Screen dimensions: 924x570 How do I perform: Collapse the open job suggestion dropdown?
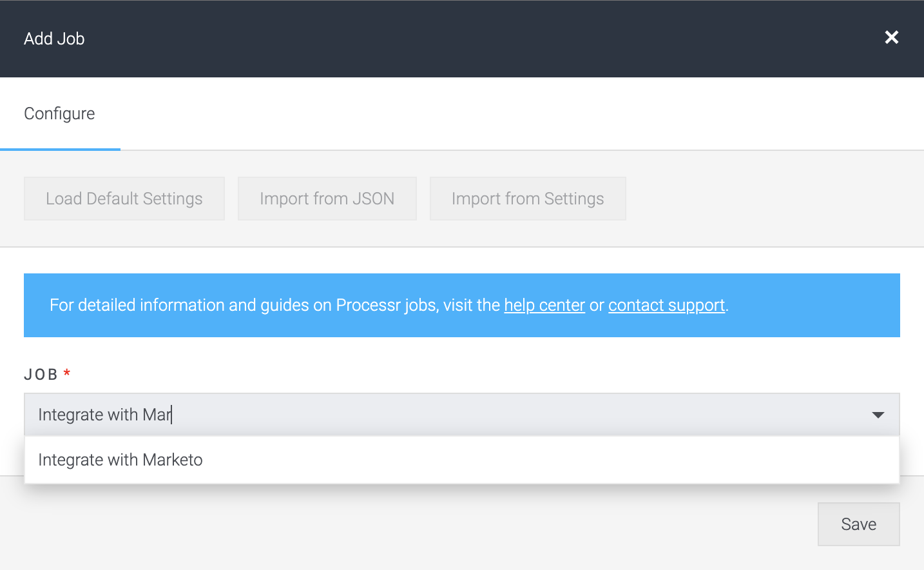pos(877,415)
